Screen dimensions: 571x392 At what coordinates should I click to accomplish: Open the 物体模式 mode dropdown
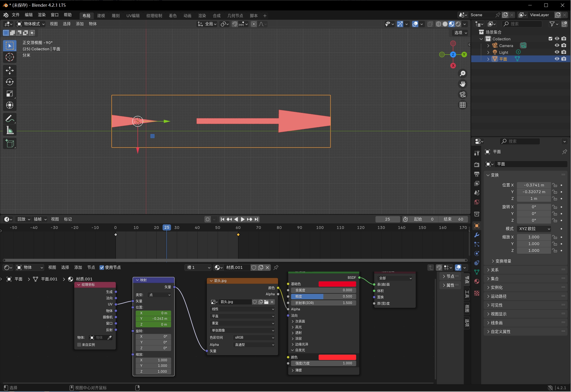pyautogui.click(x=31, y=24)
